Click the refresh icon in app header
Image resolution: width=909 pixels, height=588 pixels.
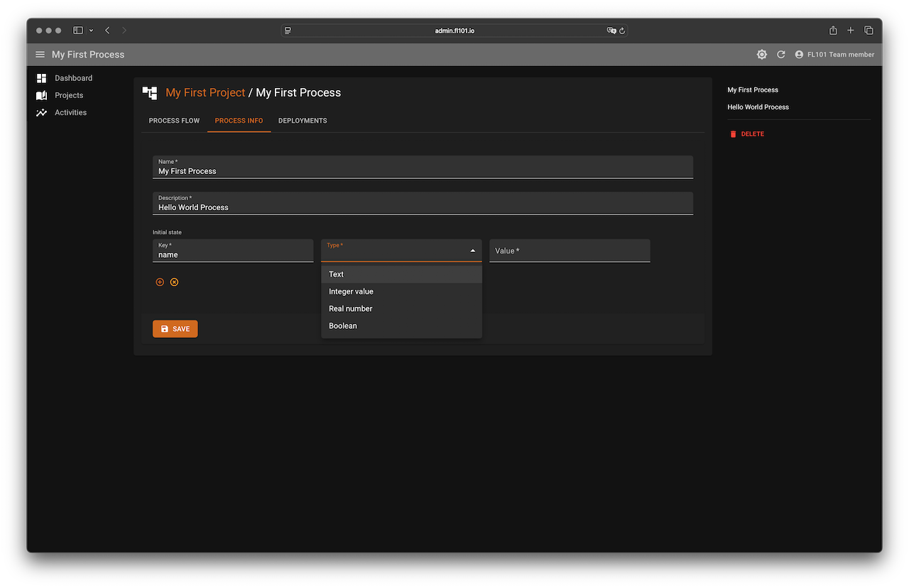781,55
